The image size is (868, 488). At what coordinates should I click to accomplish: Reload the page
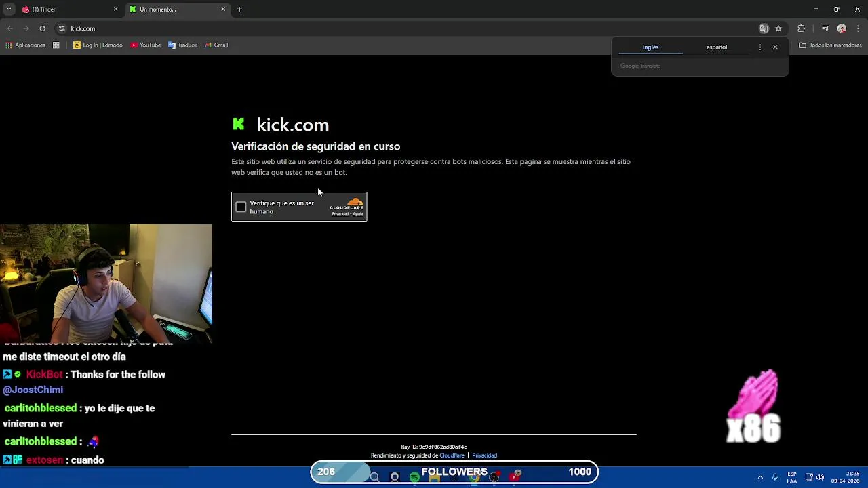point(42,28)
